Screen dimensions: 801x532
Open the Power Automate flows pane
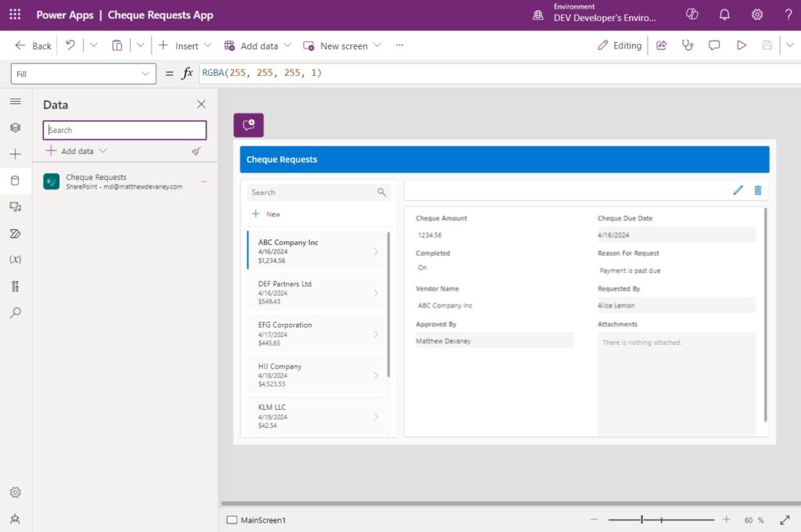pos(14,233)
